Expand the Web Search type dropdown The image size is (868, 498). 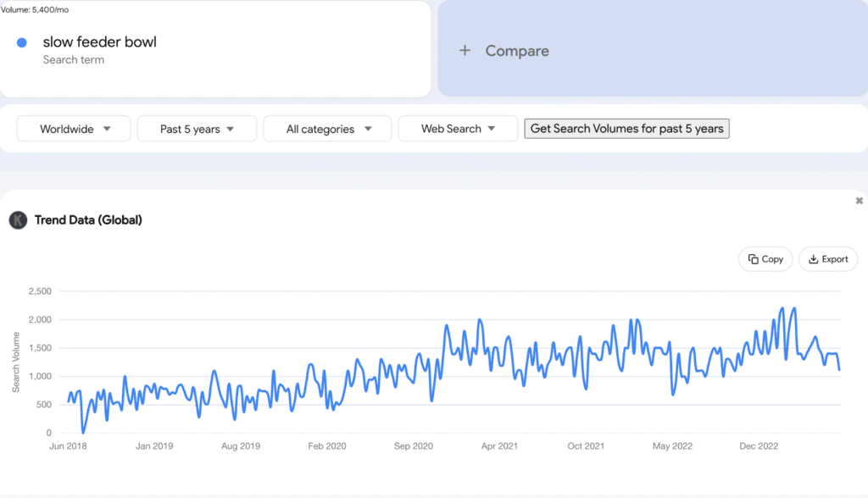tap(458, 129)
